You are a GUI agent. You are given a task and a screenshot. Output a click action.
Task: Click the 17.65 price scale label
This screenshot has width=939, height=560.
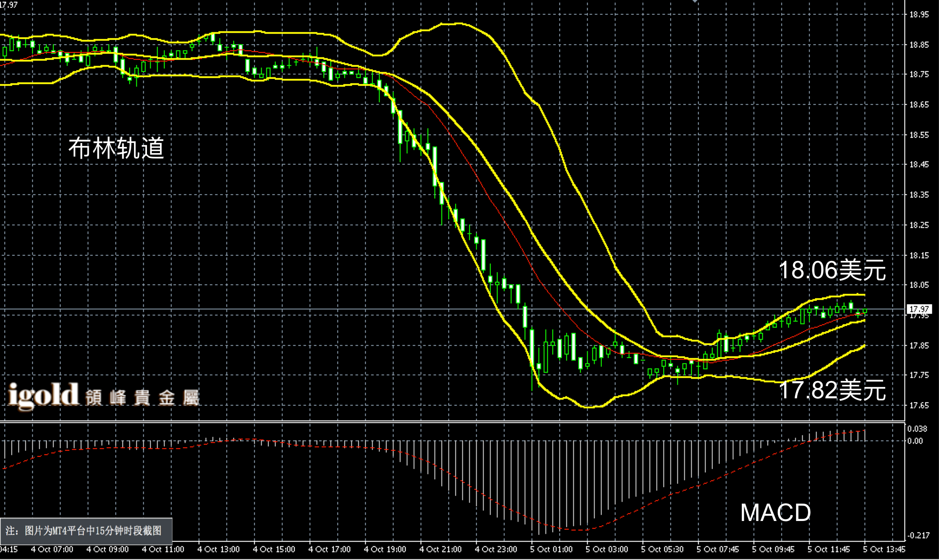919,406
